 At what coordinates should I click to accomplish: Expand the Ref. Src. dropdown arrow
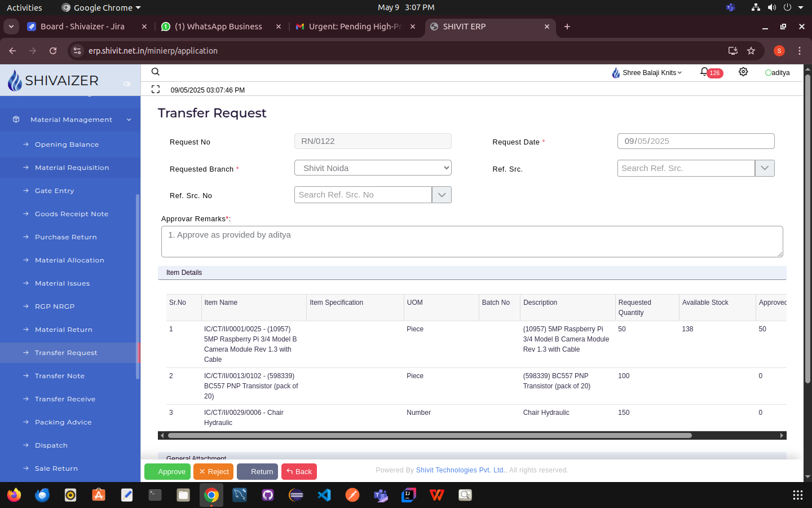(x=765, y=168)
